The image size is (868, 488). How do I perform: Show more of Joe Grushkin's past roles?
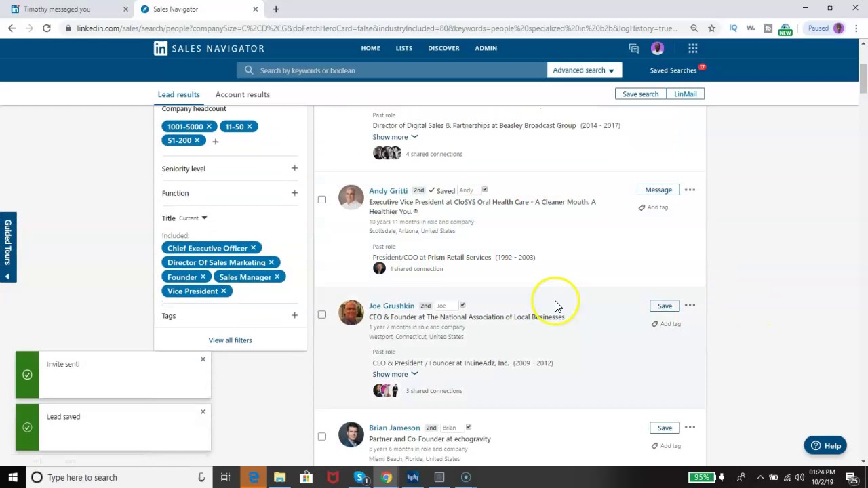(395, 374)
